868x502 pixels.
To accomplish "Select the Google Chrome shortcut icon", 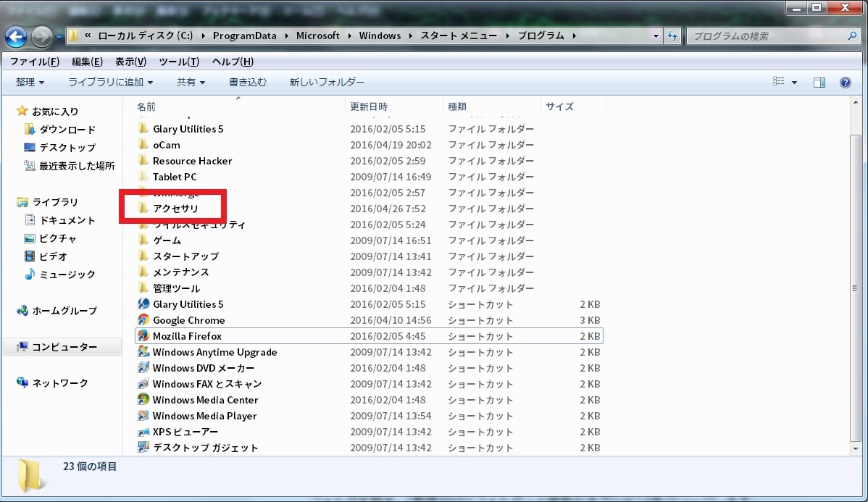I will (143, 320).
